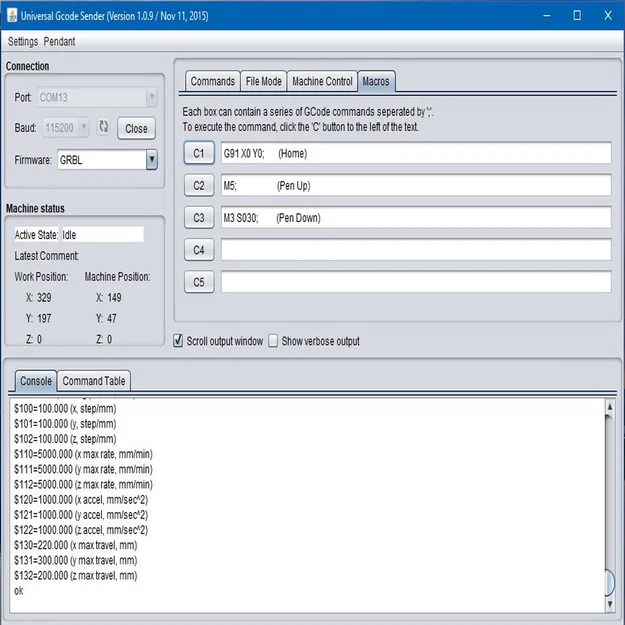Click the C5 macro button
Image resolution: width=625 pixels, height=625 pixels.
(x=199, y=282)
